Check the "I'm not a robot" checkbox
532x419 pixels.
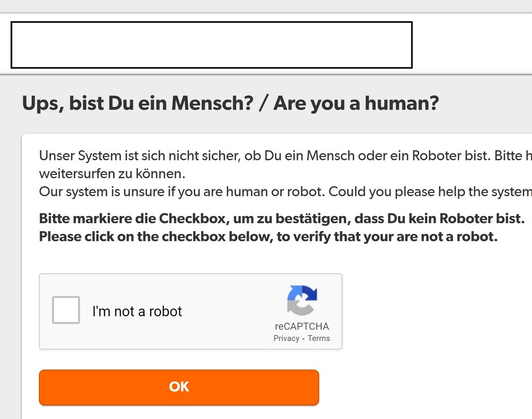pos(66,310)
